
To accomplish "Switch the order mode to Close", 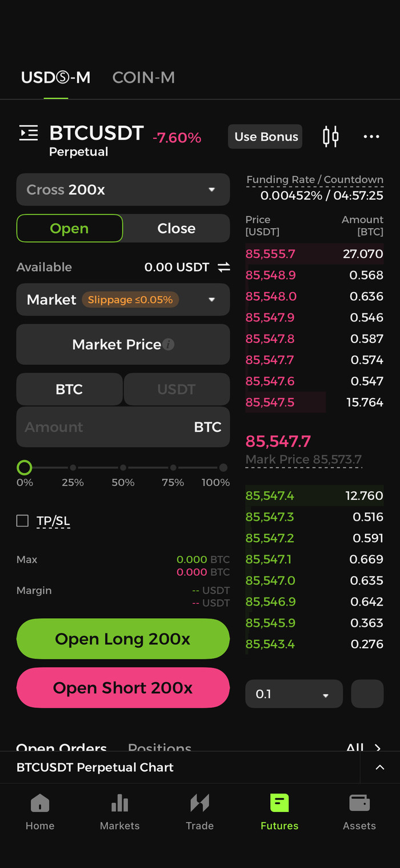I will [x=176, y=228].
